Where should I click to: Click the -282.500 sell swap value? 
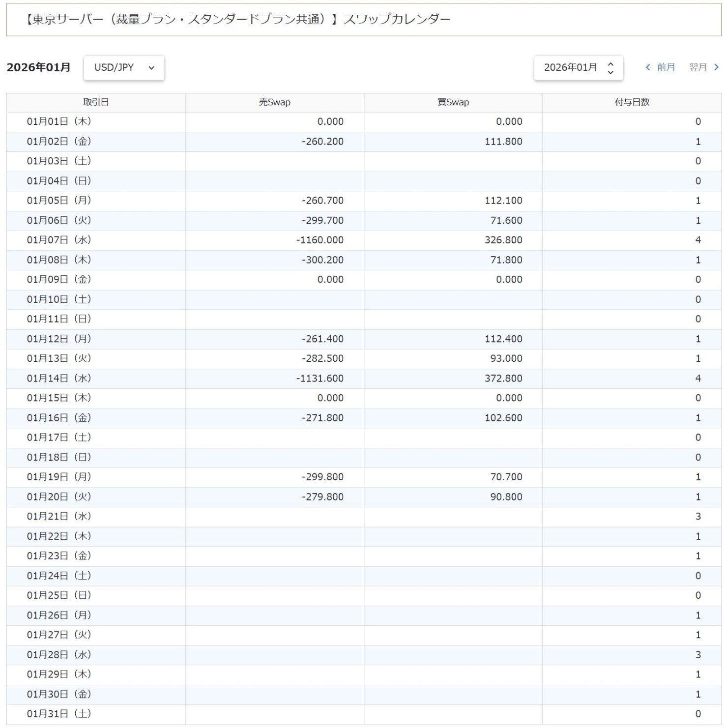[x=322, y=359]
